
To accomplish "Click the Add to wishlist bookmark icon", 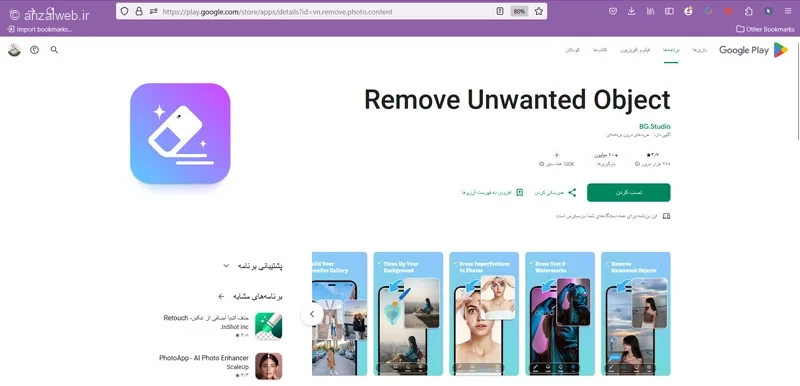I will [x=519, y=193].
